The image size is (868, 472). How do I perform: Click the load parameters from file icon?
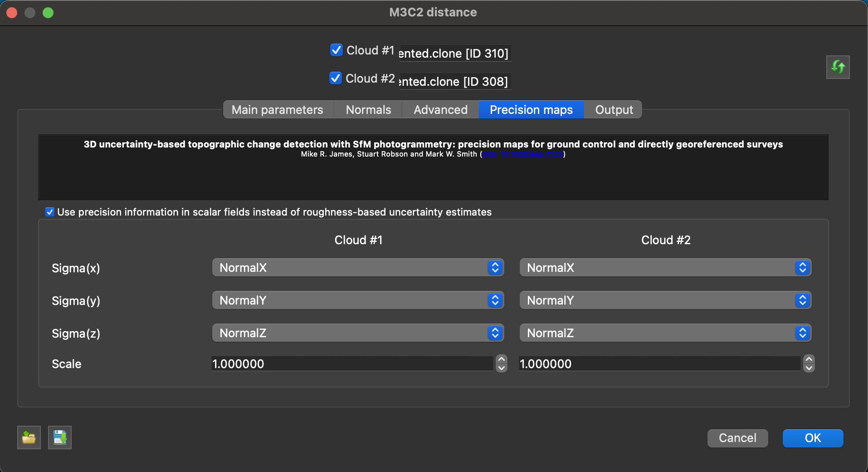(29, 438)
